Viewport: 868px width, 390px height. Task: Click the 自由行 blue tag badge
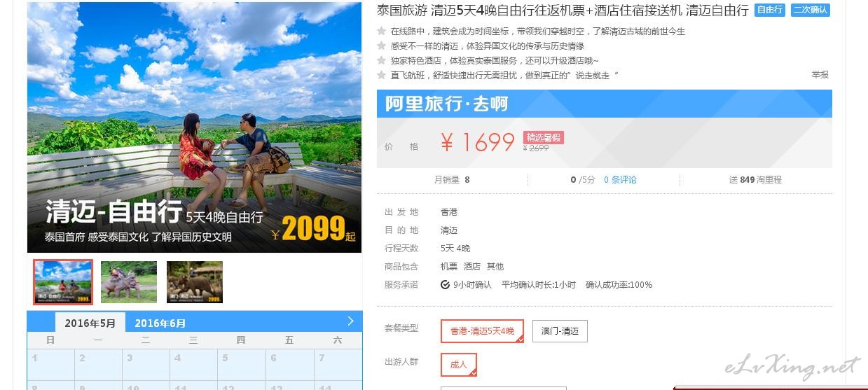pyautogui.click(x=771, y=10)
